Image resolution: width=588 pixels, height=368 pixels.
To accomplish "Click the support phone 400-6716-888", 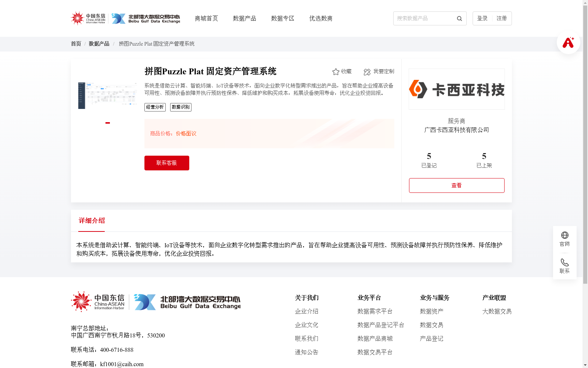I will pos(117,350).
